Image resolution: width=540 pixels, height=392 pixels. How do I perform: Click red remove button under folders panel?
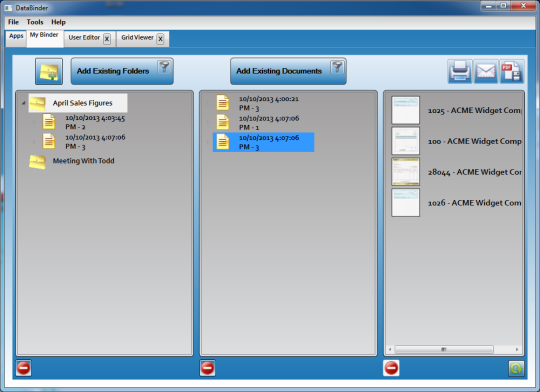pyautogui.click(x=23, y=368)
